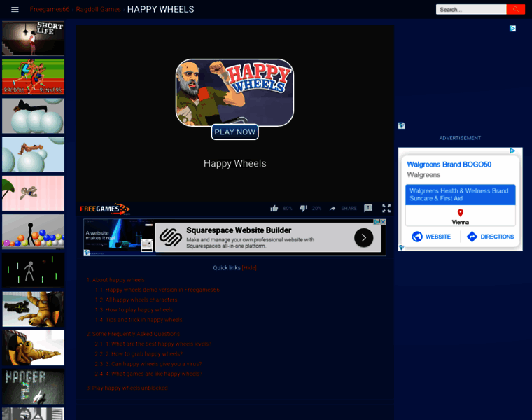Open the stickman dark green-lines thumbnail
Screen dimensions: 532x420
click(34, 270)
